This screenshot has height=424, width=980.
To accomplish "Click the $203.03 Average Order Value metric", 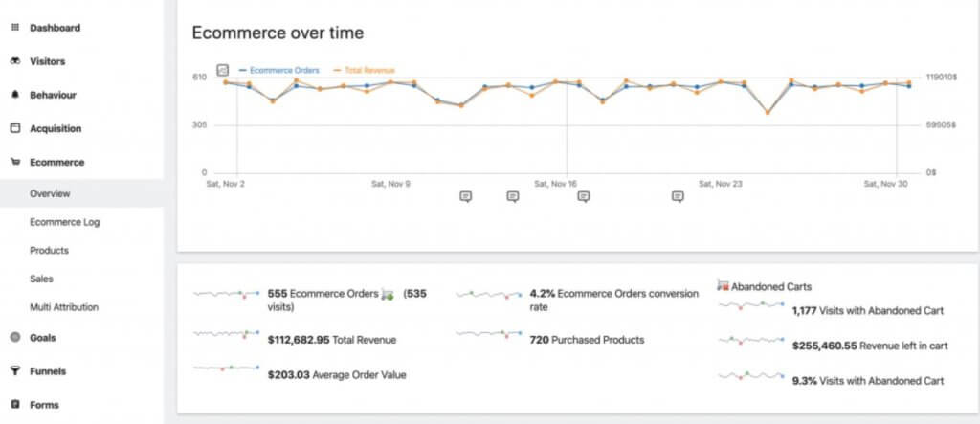I will pos(337,375).
